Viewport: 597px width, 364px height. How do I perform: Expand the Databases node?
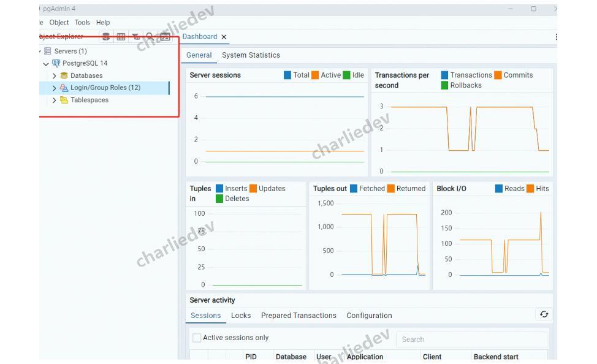tap(54, 76)
